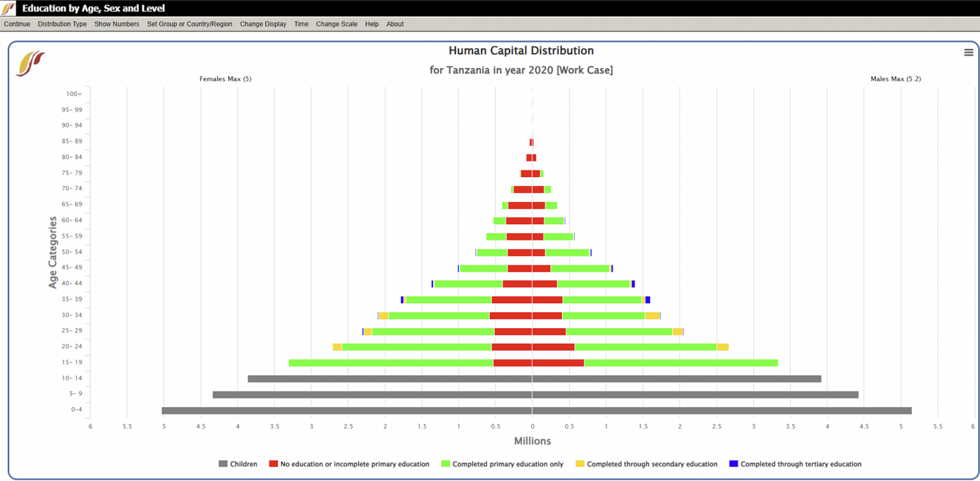Open the Change Scale menu
Image resolution: width=980 pixels, height=481 pixels.
336,24
